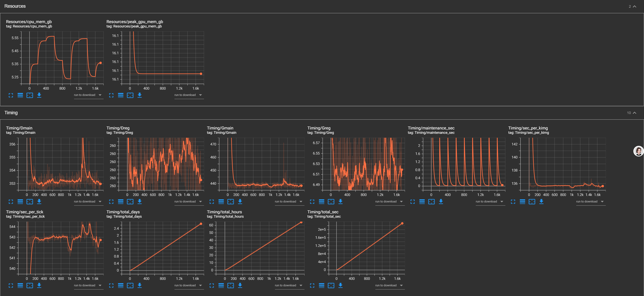Toggle log scale on Timing/maintenance_sec chart
This screenshot has width=644, height=296.
(x=422, y=202)
